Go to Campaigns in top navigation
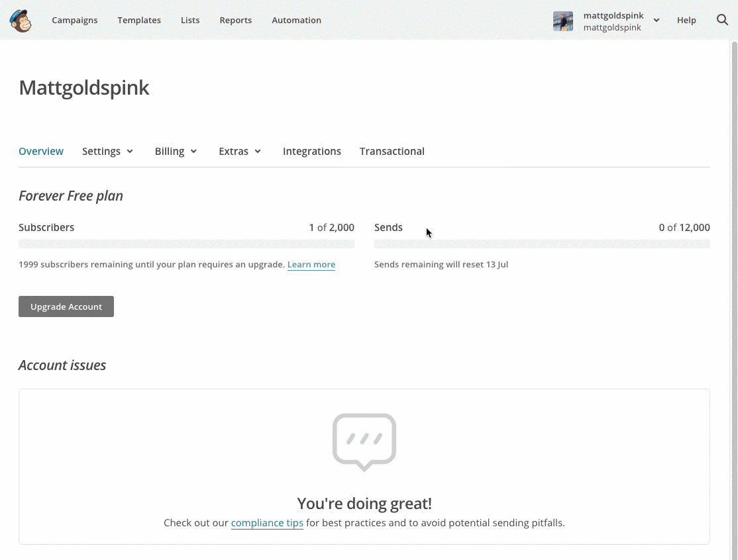Viewport: 738px width, 560px height. pyautogui.click(x=75, y=20)
